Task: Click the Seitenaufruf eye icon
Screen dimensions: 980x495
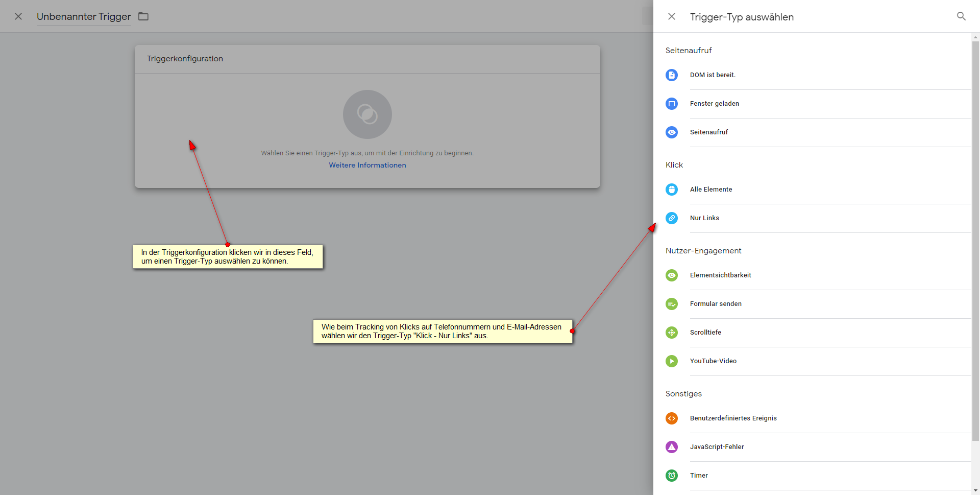Action: coord(672,132)
